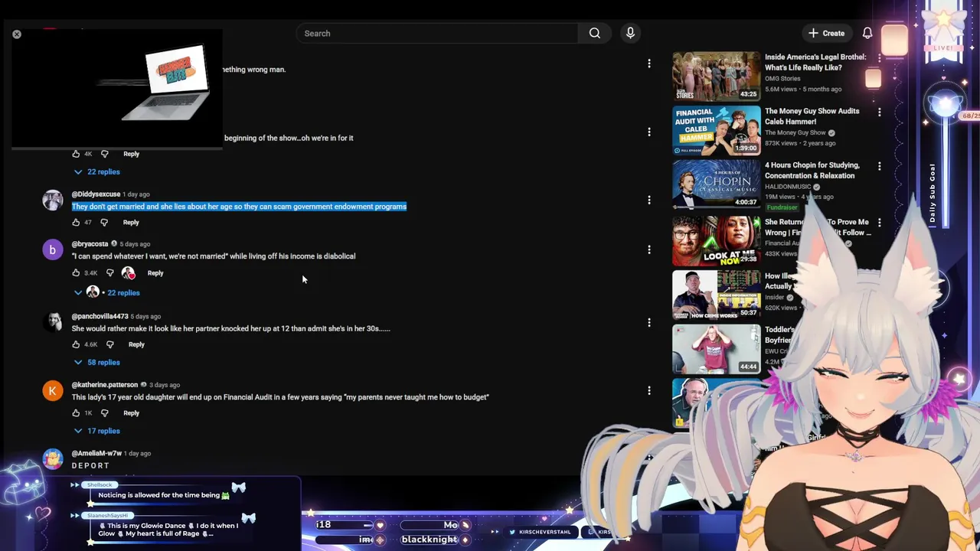The image size is (980, 551).
Task: Open options menu for @katherine.patterson comment
Action: click(x=648, y=390)
